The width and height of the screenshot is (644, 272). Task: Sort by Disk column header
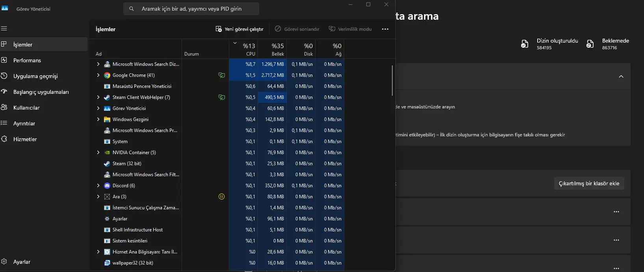301,49
